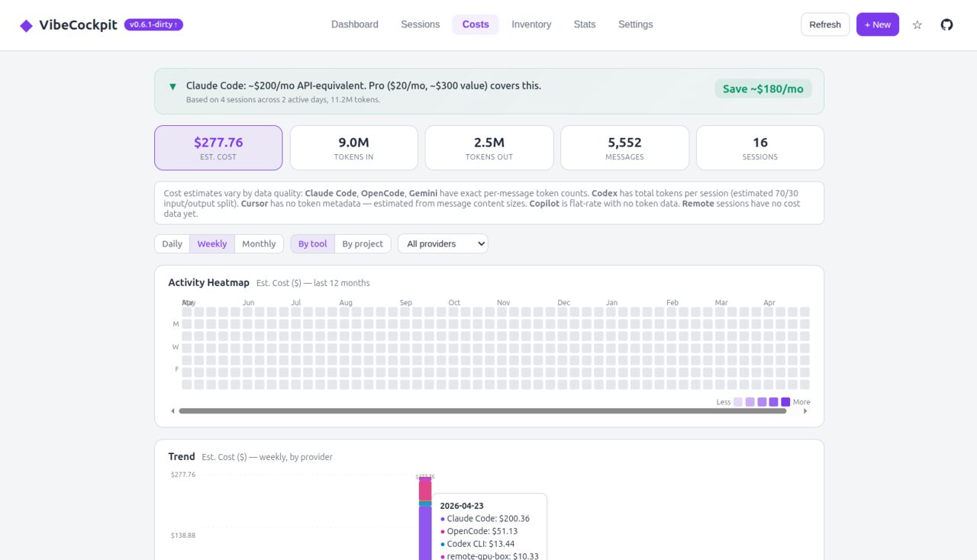Open the Inventory page
Screen dimensions: 977x560
tap(531, 24)
